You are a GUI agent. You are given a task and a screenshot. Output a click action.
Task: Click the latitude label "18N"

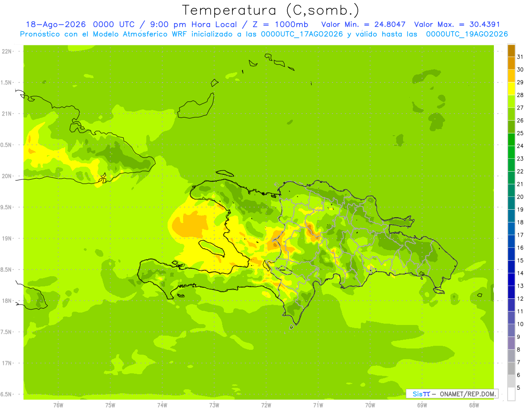[7, 301]
